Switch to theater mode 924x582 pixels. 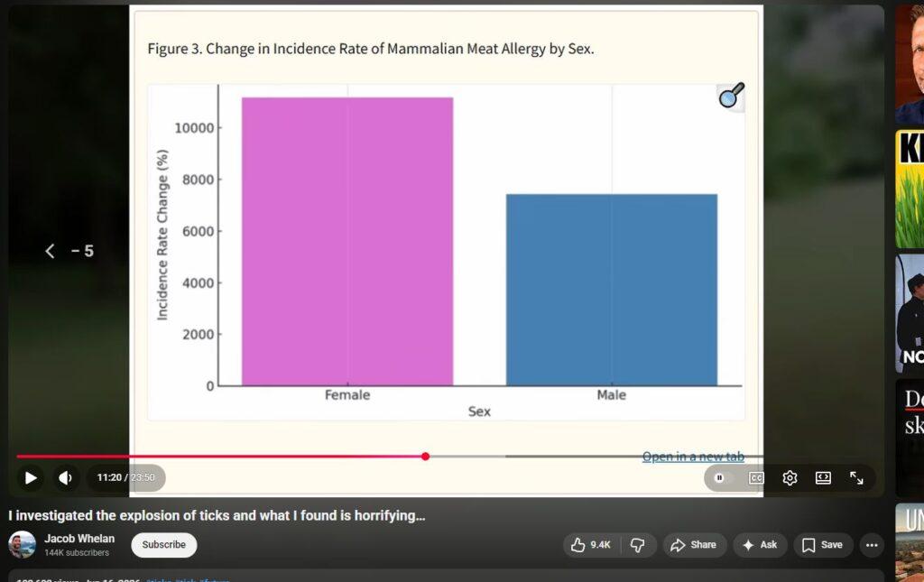(x=823, y=477)
